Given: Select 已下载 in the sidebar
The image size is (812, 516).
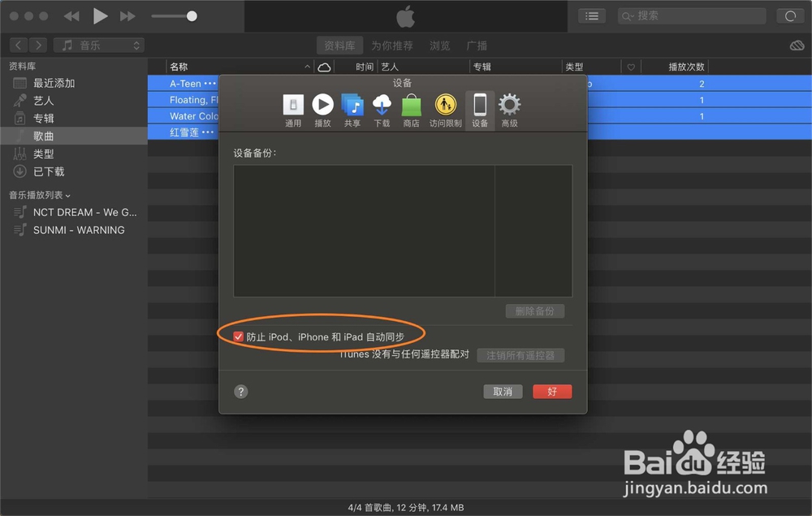Looking at the screenshot, I should 74,171.
